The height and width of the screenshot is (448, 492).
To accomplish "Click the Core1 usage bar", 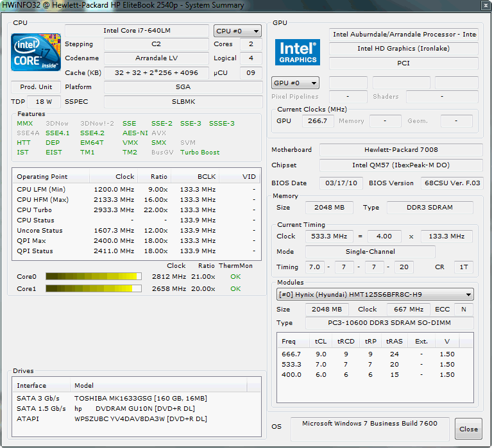I will 94,288.
